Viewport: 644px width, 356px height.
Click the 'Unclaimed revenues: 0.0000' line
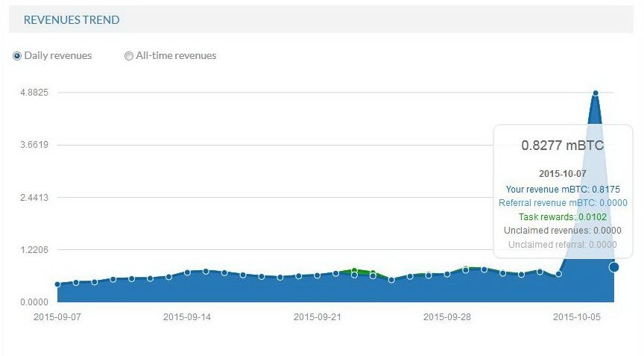tap(562, 231)
